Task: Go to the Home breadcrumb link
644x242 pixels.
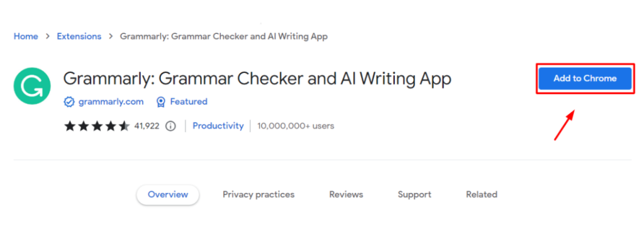Action: pyautogui.click(x=26, y=36)
